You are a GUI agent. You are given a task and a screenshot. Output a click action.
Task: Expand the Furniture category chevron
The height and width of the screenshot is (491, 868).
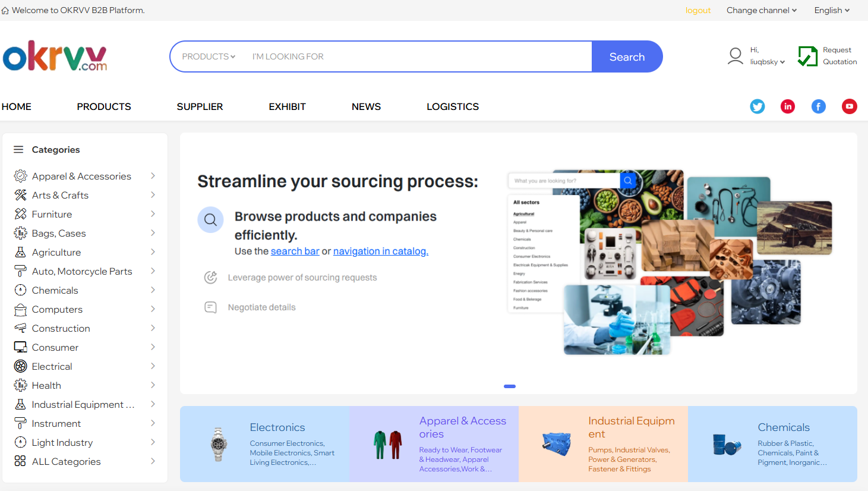[153, 213]
